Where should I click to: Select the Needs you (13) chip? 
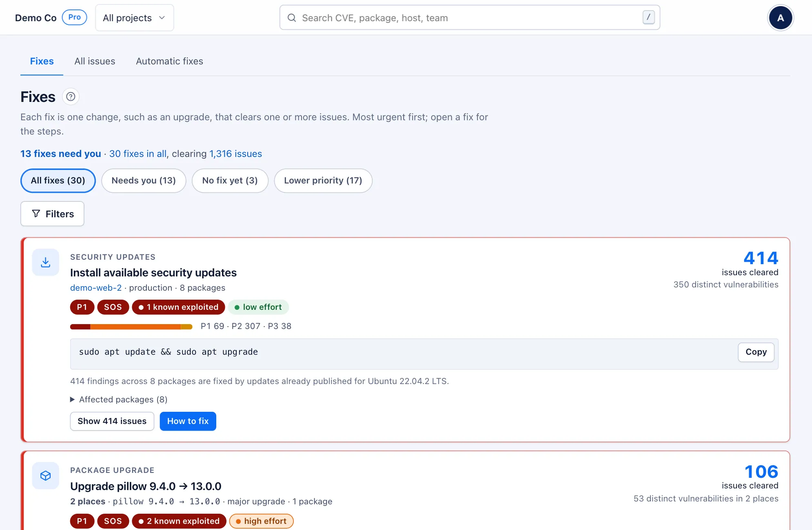(x=144, y=181)
